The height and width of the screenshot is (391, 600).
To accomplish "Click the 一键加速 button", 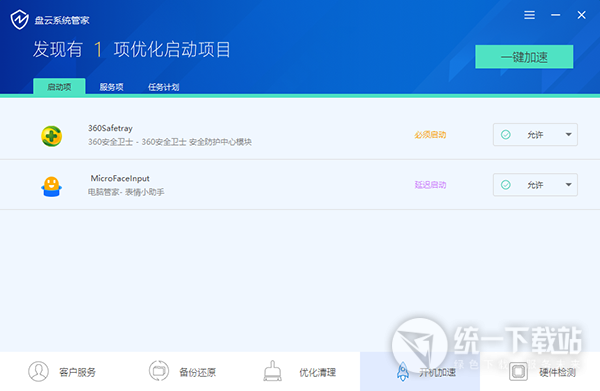I will click(524, 57).
